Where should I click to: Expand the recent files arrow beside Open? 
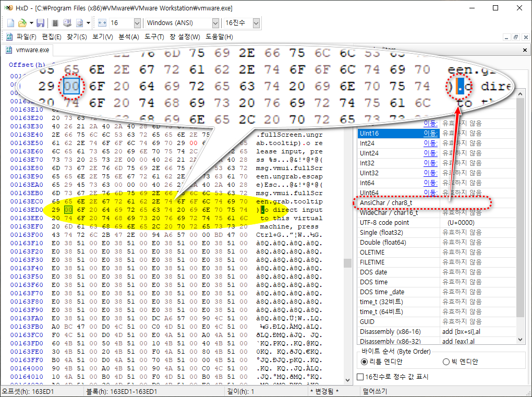31,23
